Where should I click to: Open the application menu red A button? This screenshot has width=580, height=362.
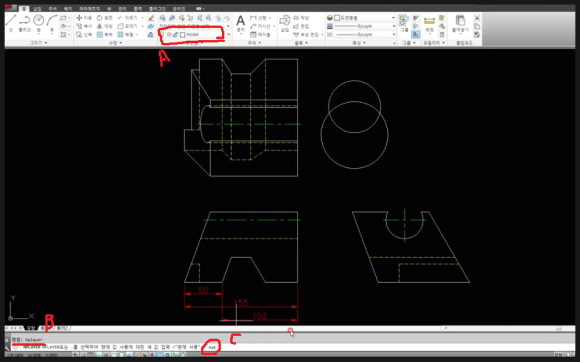(x=9, y=8)
